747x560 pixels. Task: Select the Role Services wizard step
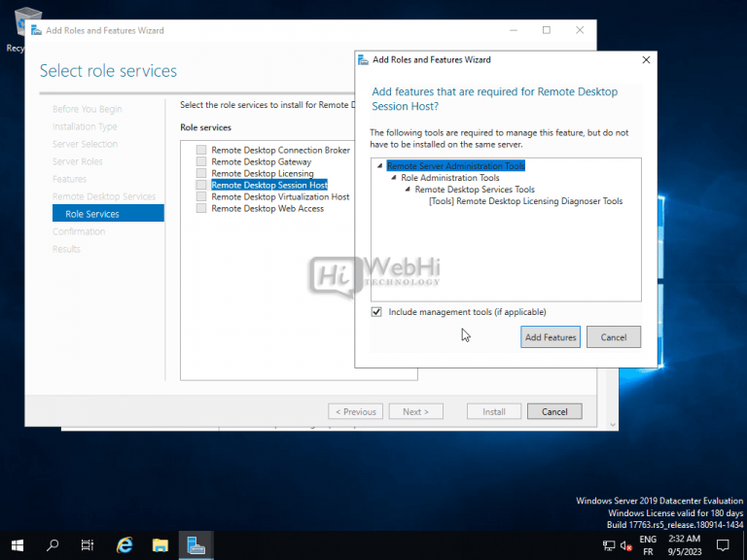[92, 214]
